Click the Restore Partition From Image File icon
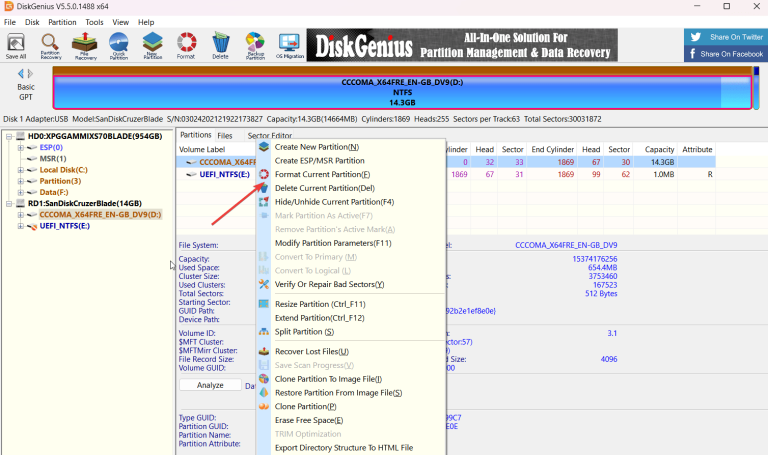Screen dimensions: 768x455 [264, 392]
